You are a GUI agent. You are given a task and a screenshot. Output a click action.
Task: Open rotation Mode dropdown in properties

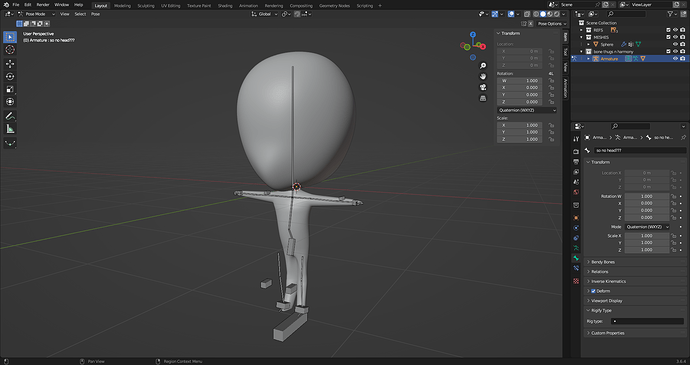[646, 227]
